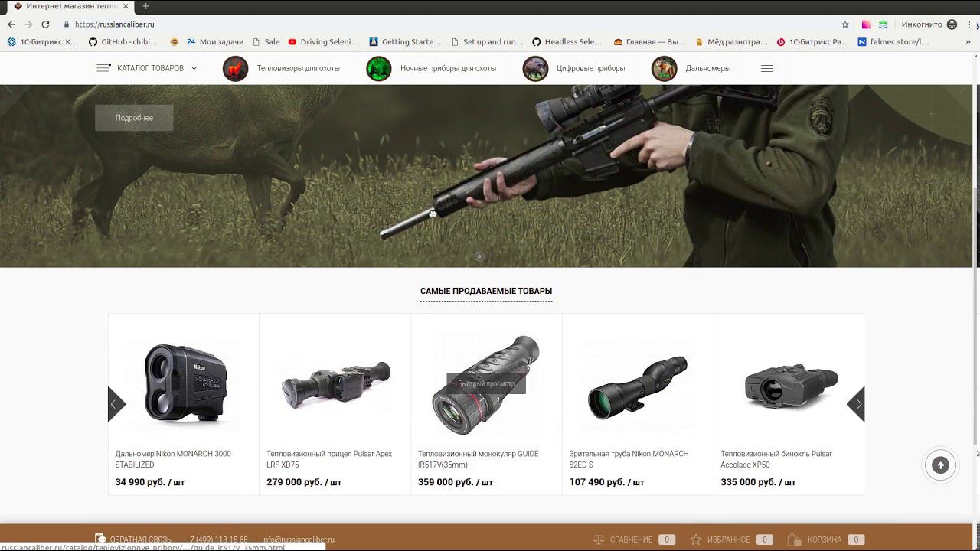Click the banner slider pagination dot
The width and height of the screenshot is (980, 551).
[479, 256]
